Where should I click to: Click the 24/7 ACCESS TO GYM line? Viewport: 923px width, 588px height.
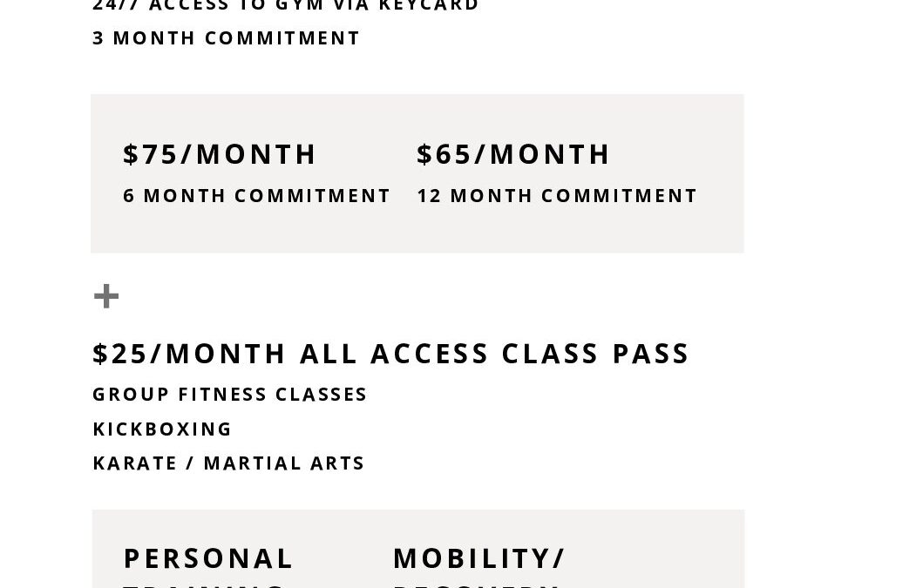[286, 6]
